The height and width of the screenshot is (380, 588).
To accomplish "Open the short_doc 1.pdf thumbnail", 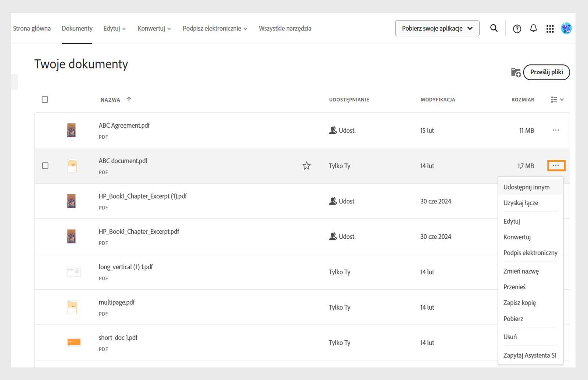I will [x=74, y=342].
